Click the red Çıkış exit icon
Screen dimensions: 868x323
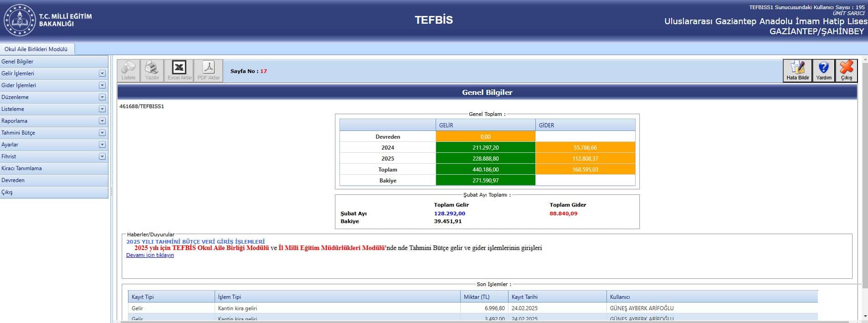(847, 71)
